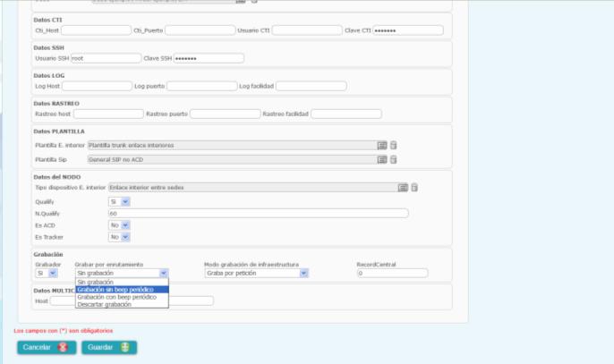Click the 'Datos SSH' section heading
614x364 pixels.
coord(49,47)
